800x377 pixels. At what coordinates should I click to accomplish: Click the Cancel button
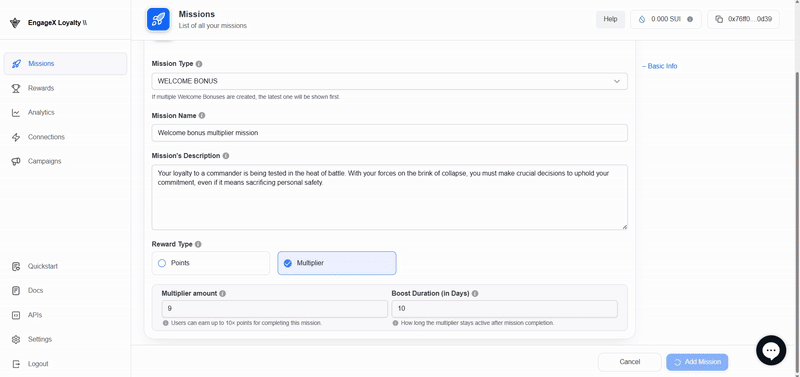click(x=630, y=362)
